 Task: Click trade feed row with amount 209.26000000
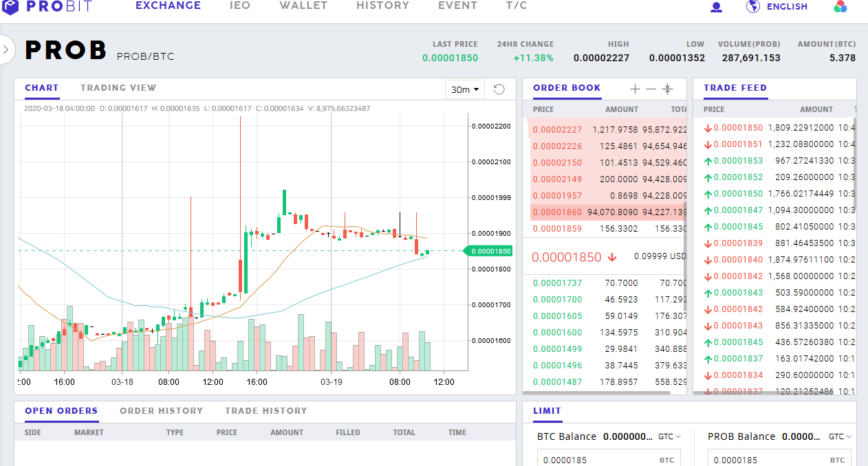[x=775, y=177]
